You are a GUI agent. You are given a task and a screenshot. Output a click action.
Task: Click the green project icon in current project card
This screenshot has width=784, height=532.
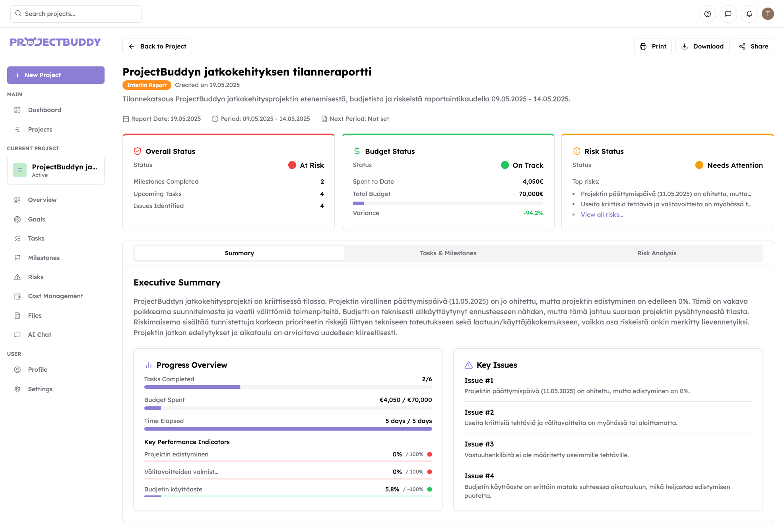tap(20, 170)
